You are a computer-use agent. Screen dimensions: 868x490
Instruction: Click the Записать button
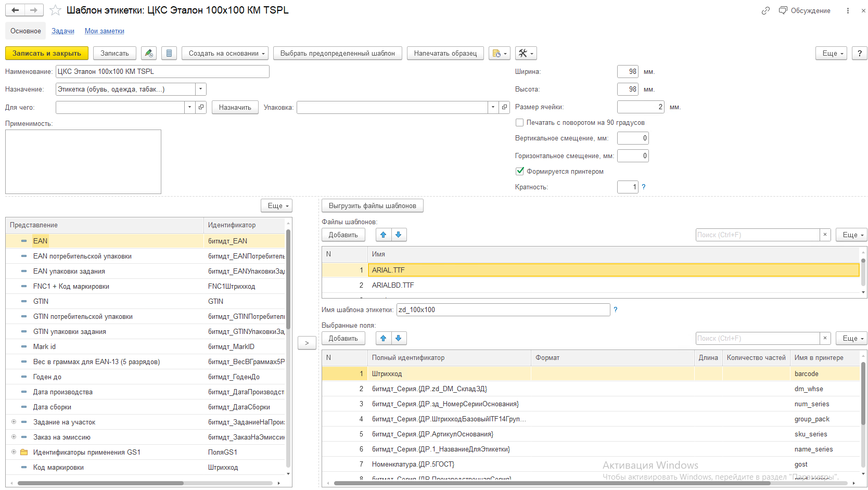[114, 53]
